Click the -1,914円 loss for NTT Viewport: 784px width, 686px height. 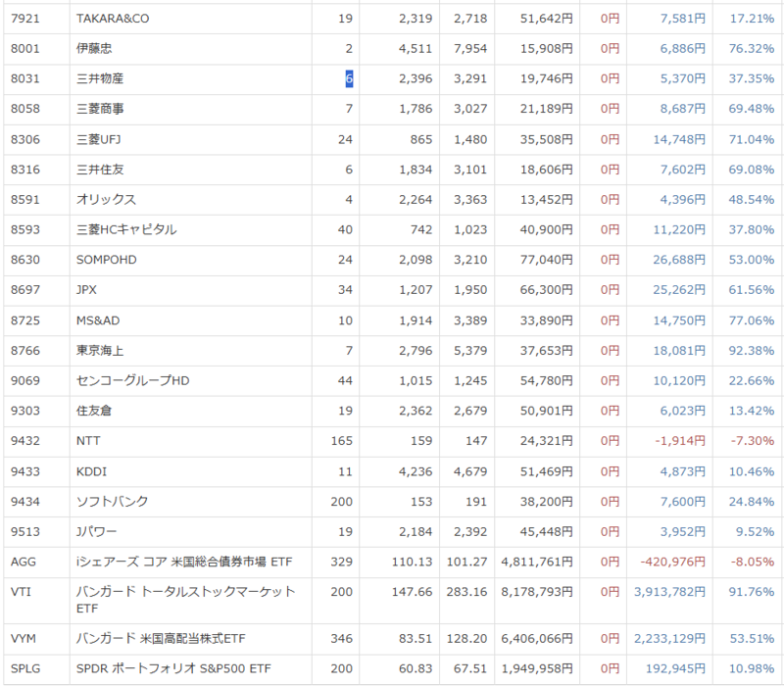680,440
